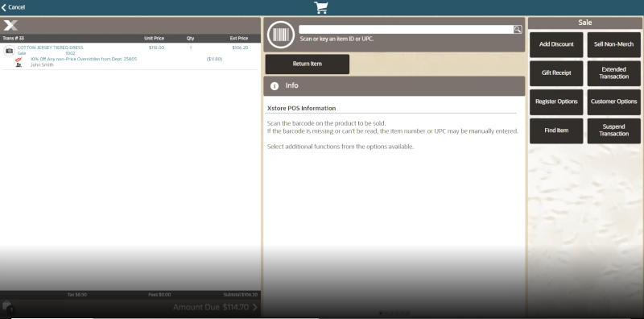
Task: Click 'Scan or key an item ID' hint
Action: 336,39
